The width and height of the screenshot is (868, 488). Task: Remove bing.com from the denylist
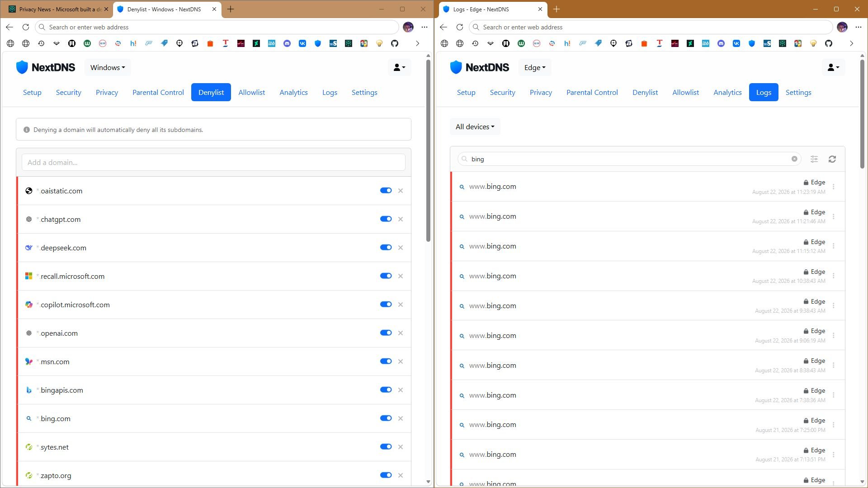point(401,418)
